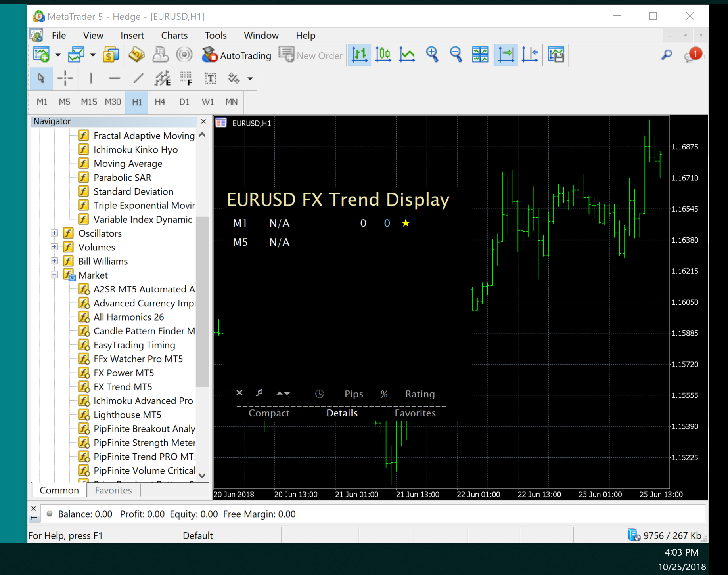
Task: Collapse the Market tree node
Action: click(54, 275)
